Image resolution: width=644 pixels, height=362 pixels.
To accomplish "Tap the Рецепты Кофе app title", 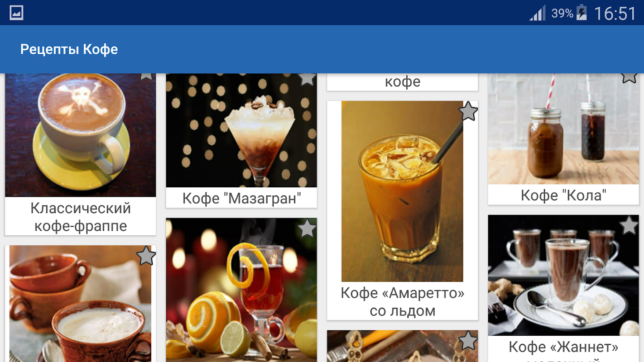I will (69, 49).
